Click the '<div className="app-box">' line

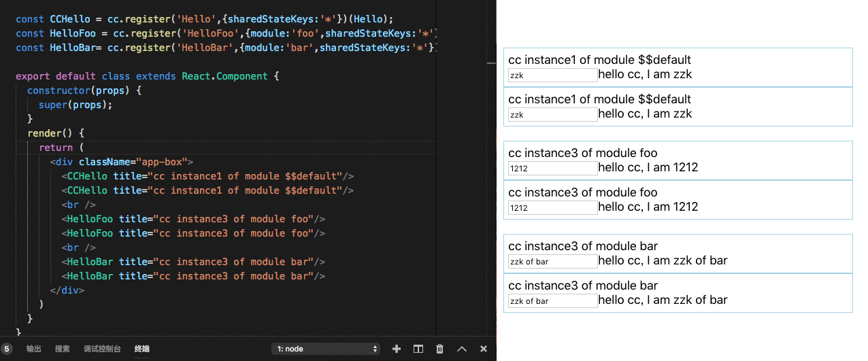point(122,162)
